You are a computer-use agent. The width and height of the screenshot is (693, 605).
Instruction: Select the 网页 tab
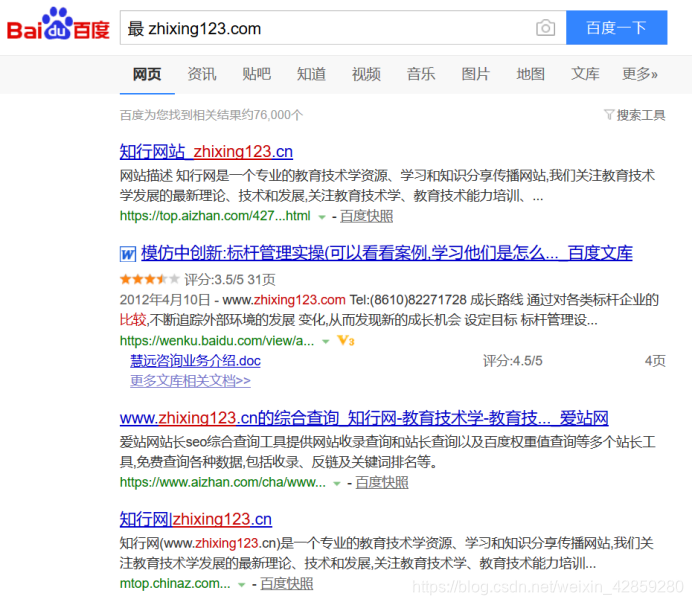click(147, 74)
